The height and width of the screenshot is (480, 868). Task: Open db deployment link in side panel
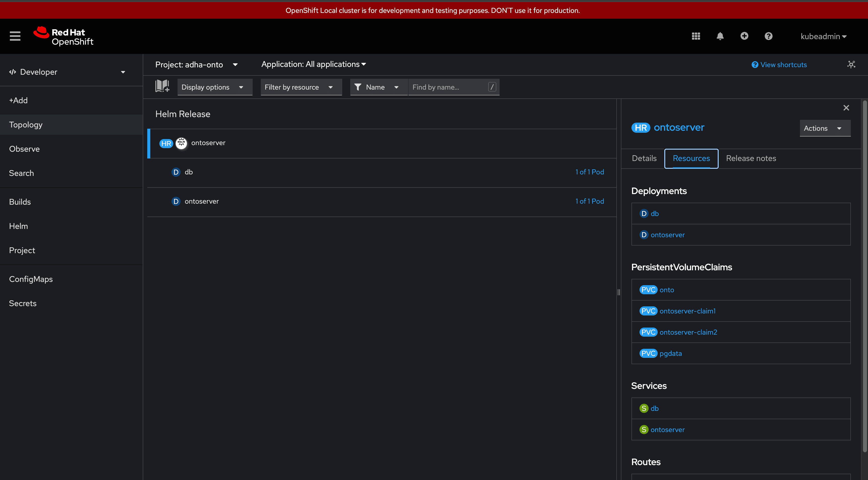[654, 214]
